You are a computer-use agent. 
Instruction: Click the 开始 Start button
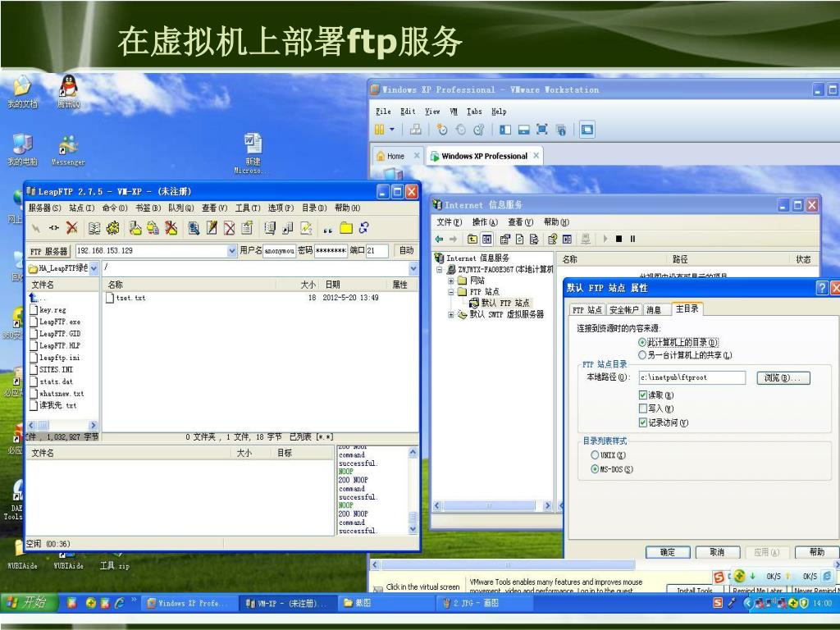29,603
